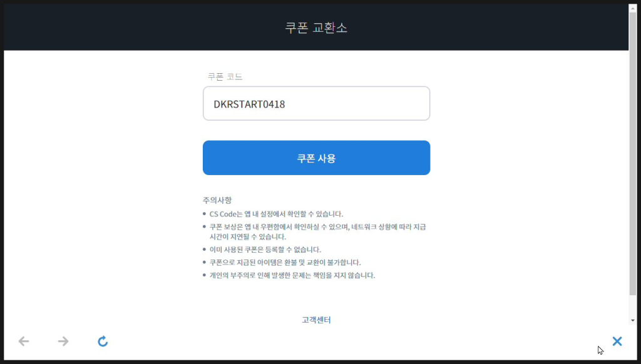The height and width of the screenshot is (364, 641).
Task: Open the 고객센터 link
Action: click(x=316, y=320)
